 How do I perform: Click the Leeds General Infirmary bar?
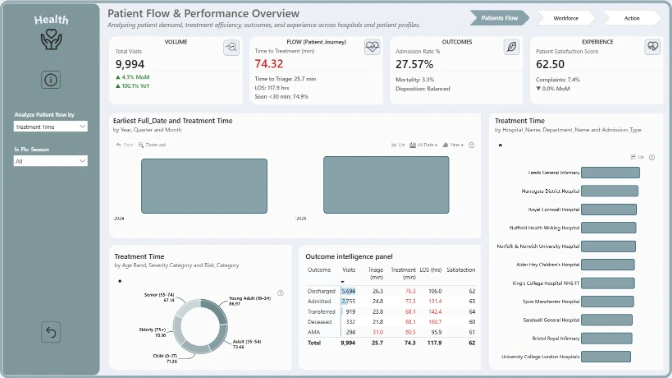point(610,173)
